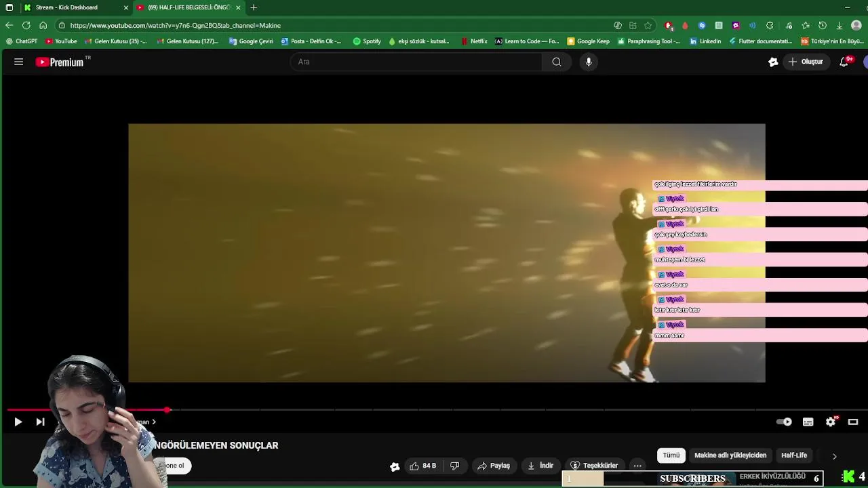Open the Learn to Code bookmark
This screenshot has height=488, width=868.
coord(527,41)
